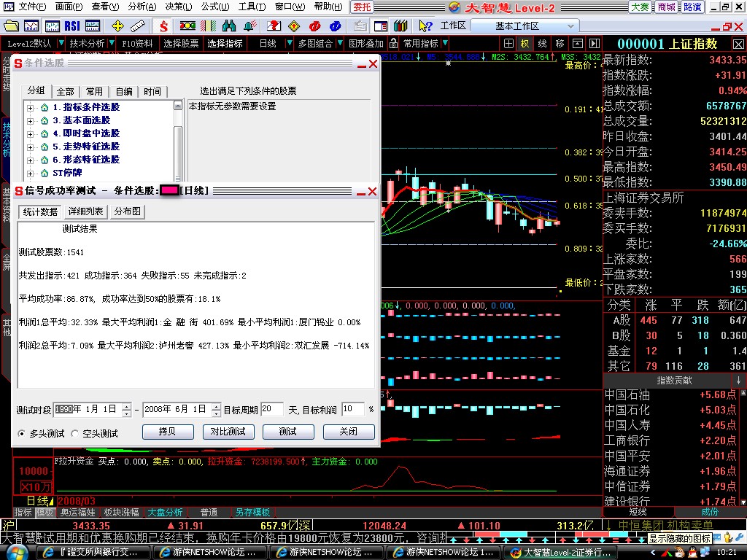Click the RSI indicator toolbar icon
Viewport: 747px width, 560px height.
[x=71, y=26]
